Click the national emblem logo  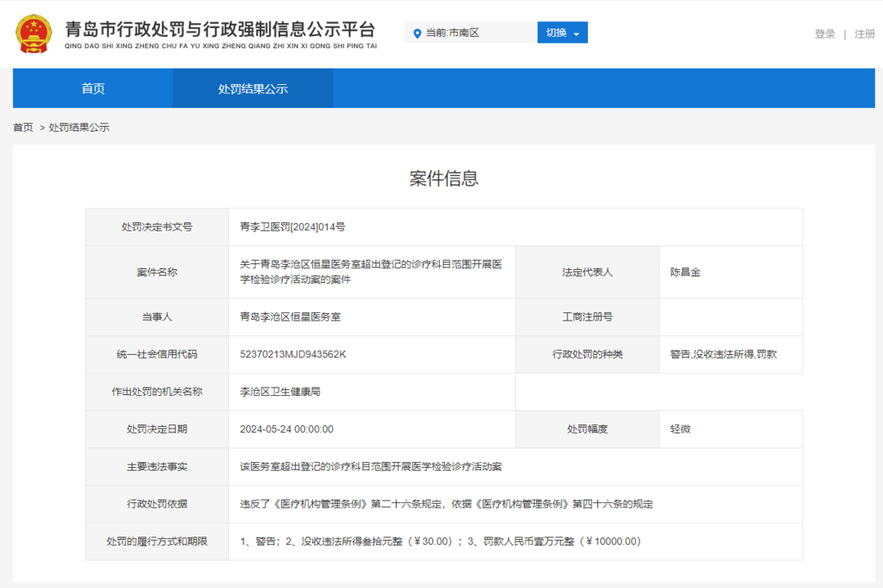(34, 34)
